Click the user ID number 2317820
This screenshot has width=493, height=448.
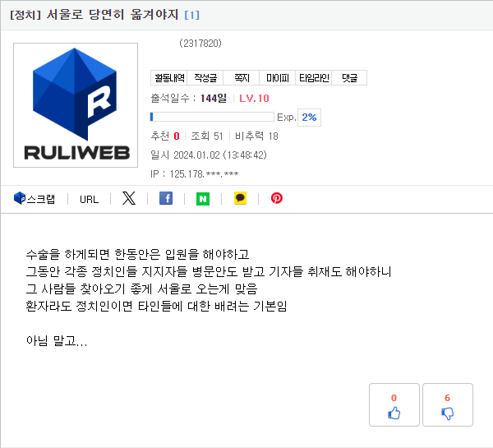coord(200,43)
